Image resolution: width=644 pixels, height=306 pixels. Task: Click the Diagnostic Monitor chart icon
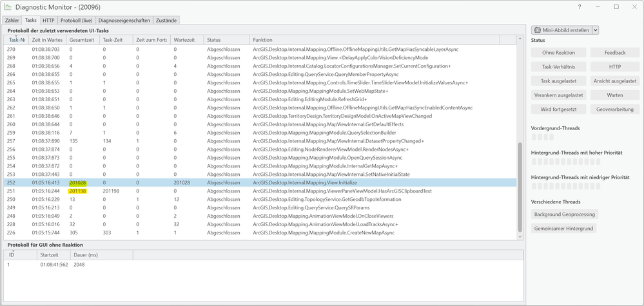click(x=7, y=7)
